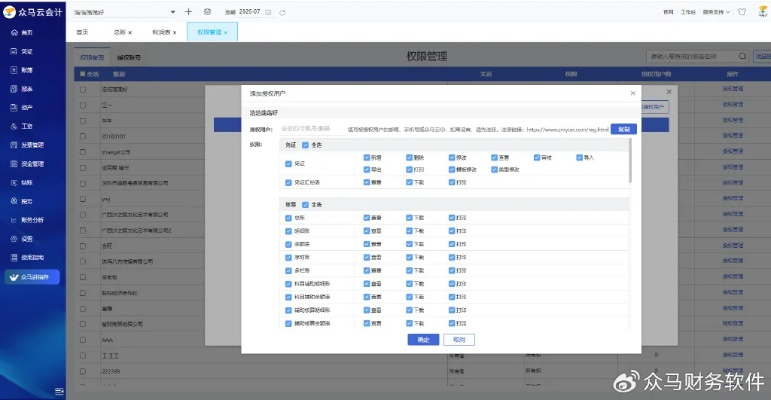
Task: Confirm the dialog with 确定
Action: (x=423, y=339)
